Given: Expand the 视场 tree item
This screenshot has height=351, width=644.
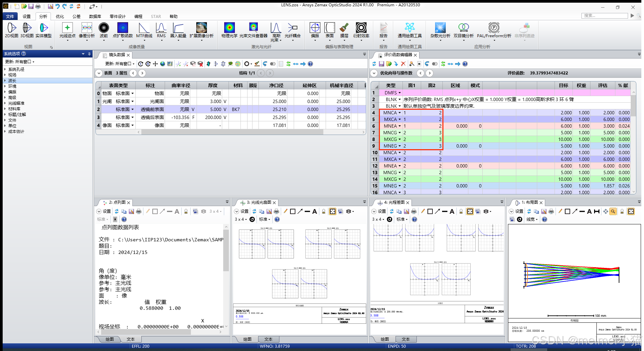Looking at the screenshot, I should [5, 75].
